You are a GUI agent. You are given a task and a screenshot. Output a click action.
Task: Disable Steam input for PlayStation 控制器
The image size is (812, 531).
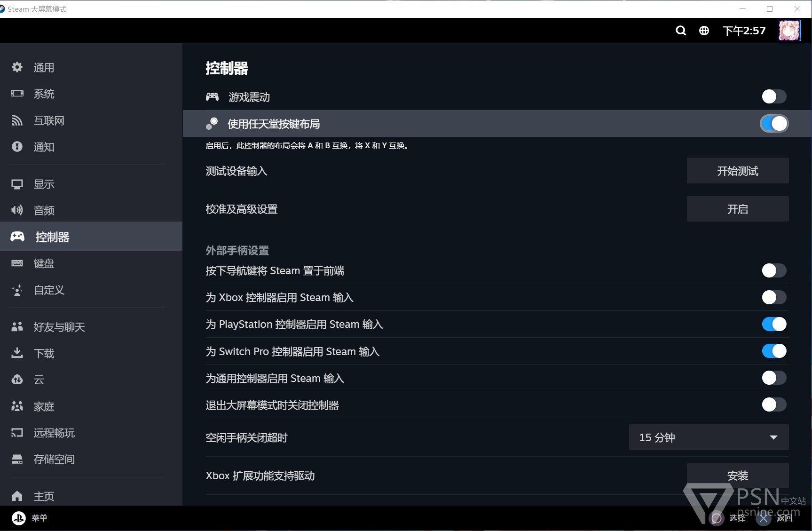[x=774, y=324]
